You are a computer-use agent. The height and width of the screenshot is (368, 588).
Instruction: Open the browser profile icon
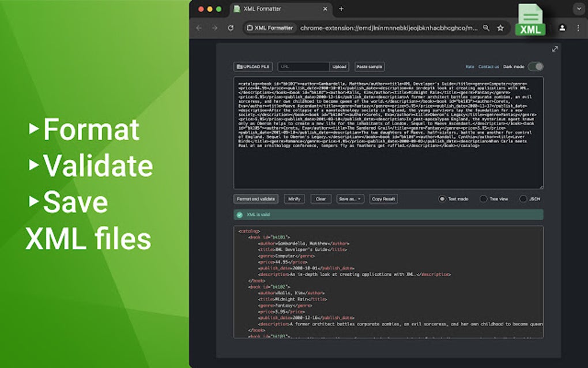tap(562, 27)
